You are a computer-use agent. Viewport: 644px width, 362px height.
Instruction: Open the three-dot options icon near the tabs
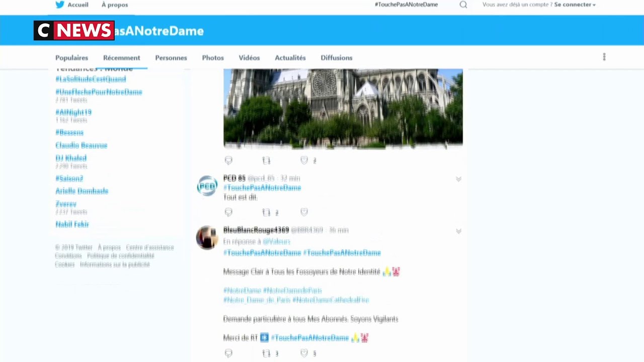pyautogui.click(x=604, y=57)
